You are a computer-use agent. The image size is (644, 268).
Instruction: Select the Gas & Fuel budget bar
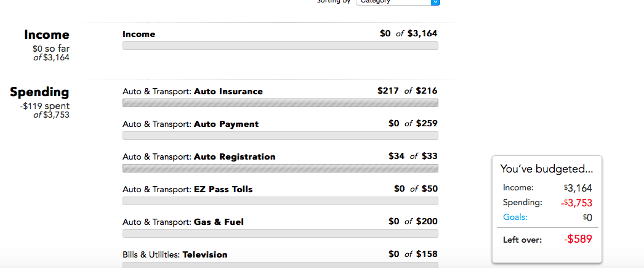(x=280, y=233)
